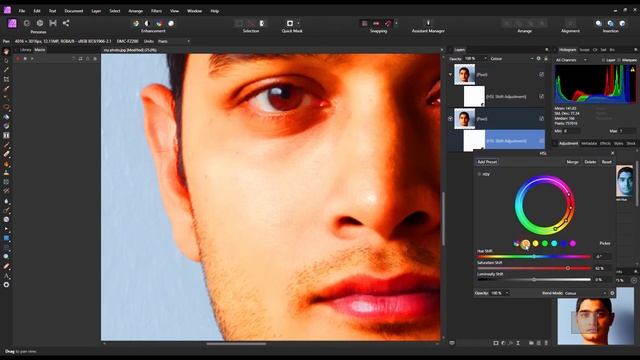This screenshot has height=360, width=640.
Task: Click Invert Pixel Selection icon
Action: coord(262,23)
